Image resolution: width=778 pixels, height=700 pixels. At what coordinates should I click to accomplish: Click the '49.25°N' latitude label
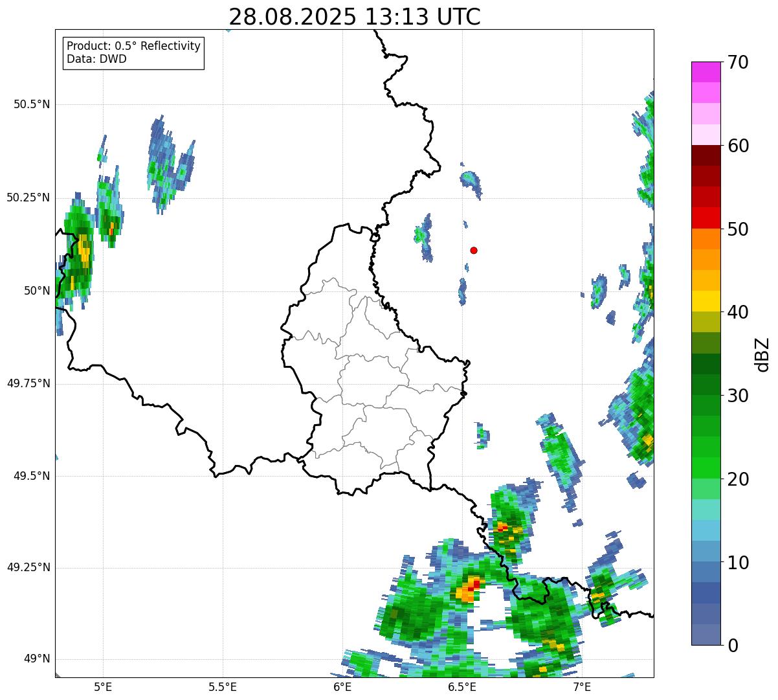(x=28, y=567)
